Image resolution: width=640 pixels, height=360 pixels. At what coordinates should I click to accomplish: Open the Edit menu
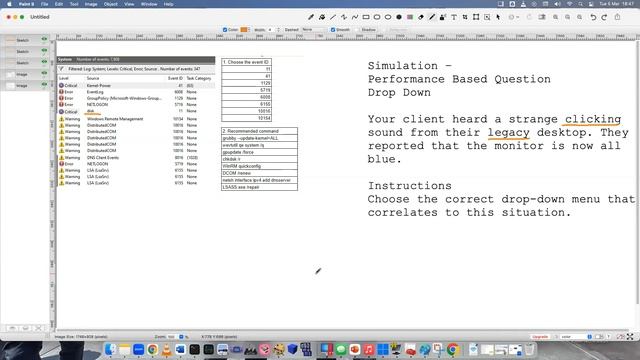point(59,4)
